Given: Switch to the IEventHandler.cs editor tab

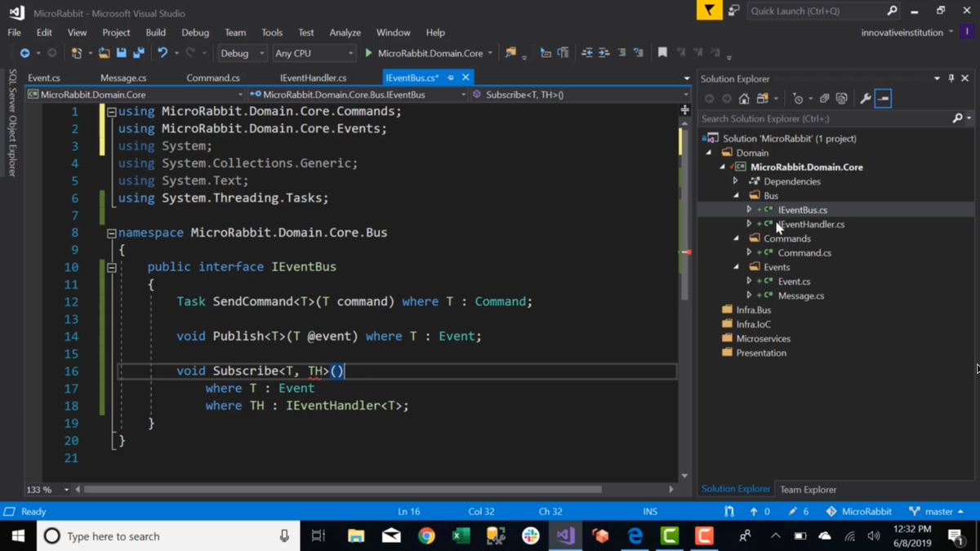Looking at the screenshot, I should (313, 78).
